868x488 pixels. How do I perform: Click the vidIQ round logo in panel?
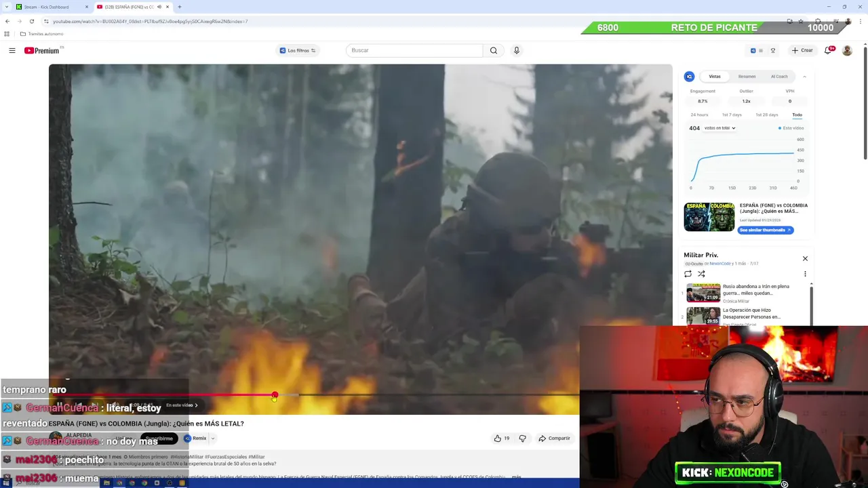pos(690,77)
